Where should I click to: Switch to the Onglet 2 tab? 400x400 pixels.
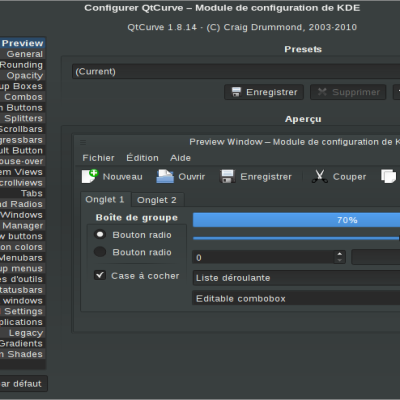[157, 200]
